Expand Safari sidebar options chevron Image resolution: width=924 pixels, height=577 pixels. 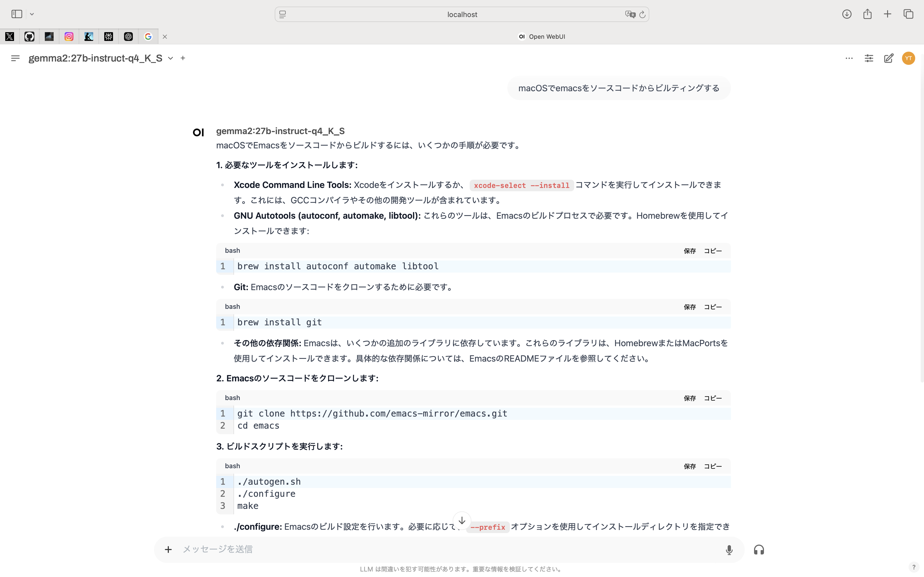coord(32,14)
